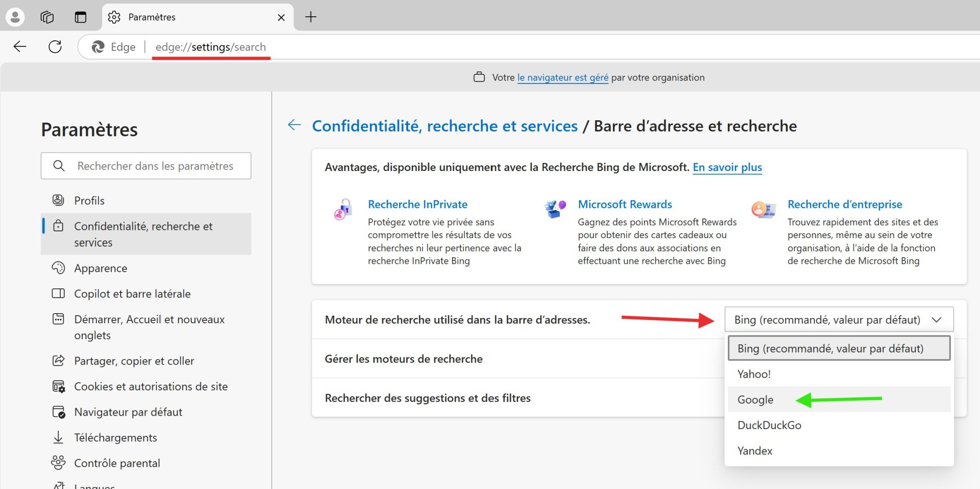Select Google in the dropdown list
The width and height of the screenshot is (980, 489).
click(x=755, y=399)
